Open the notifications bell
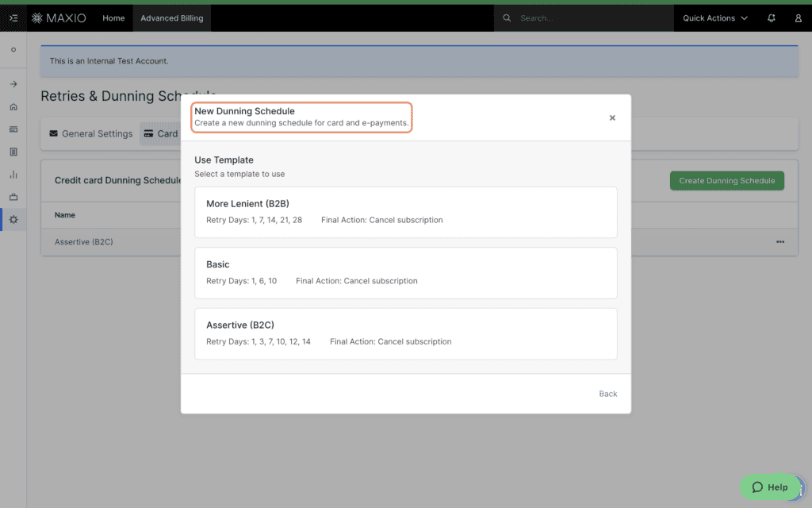 [771, 18]
